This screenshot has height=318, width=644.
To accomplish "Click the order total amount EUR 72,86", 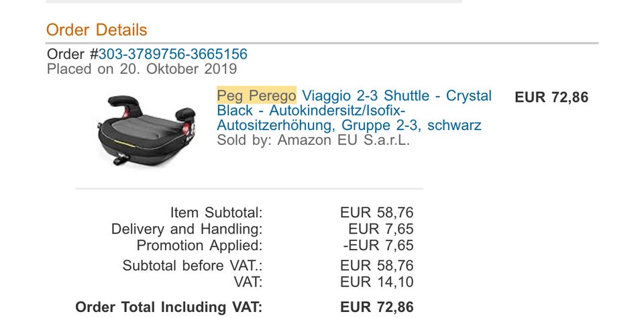I will tap(376, 307).
